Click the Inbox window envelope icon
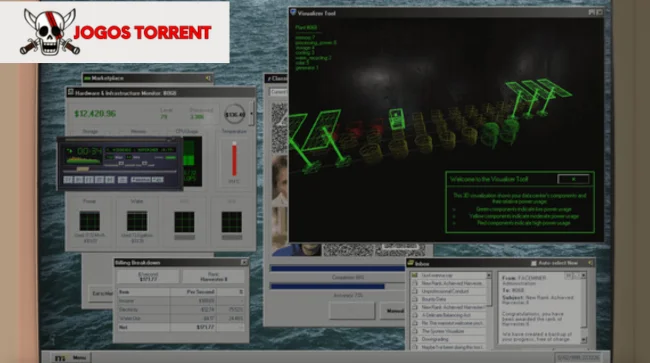650x363 pixels. [x=411, y=263]
